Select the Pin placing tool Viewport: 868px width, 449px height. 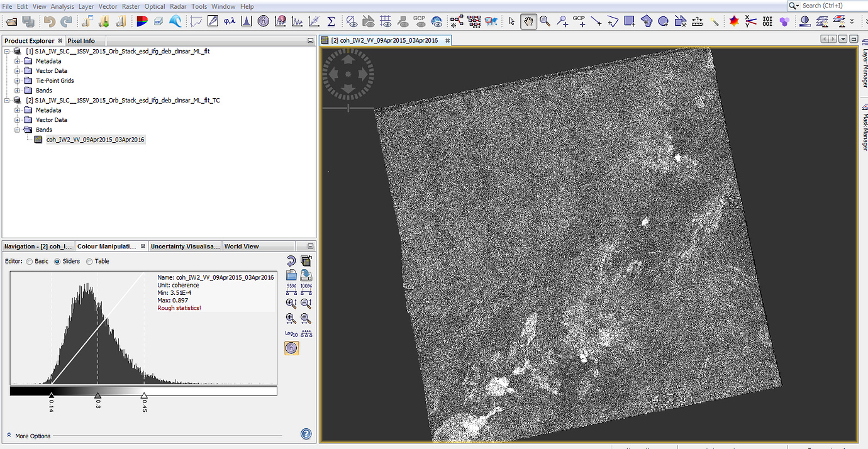click(x=562, y=21)
